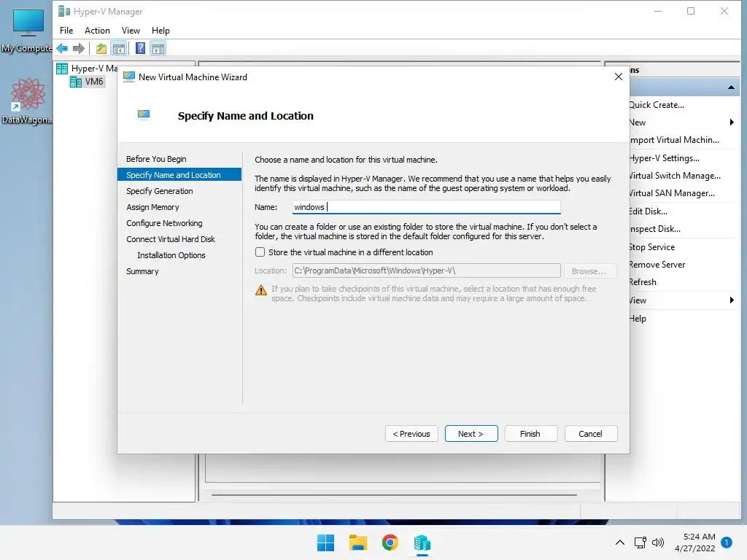Click Refresh in the Actions pane
The image size is (747, 560).
[643, 282]
